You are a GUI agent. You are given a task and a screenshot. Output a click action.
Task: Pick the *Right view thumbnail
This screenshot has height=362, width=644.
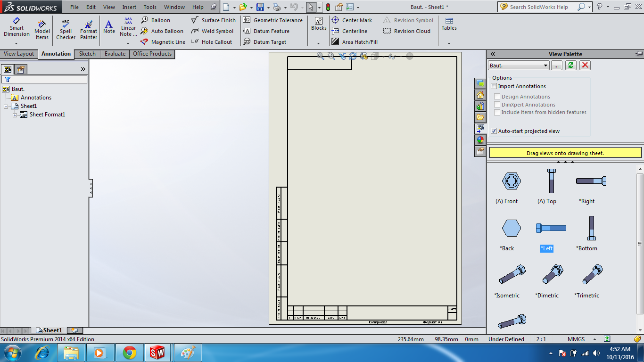pyautogui.click(x=591, y=181)
